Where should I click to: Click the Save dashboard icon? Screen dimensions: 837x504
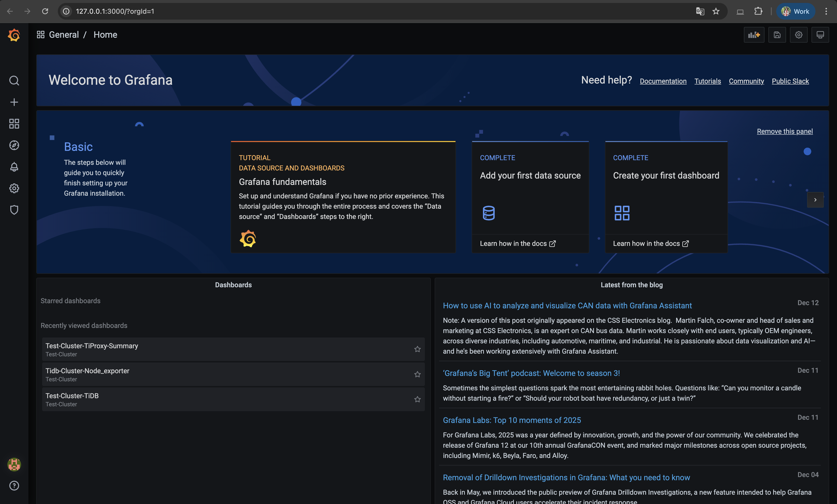[777, 35]
